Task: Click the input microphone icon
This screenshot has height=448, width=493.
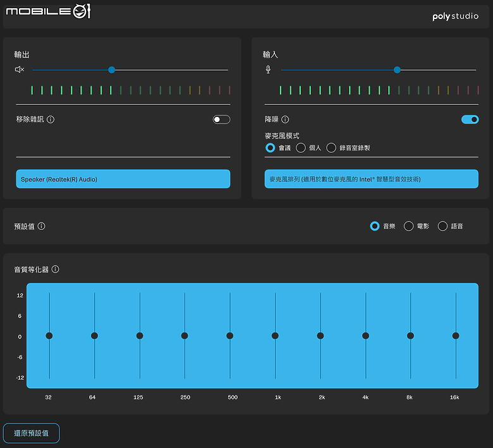Action: (268, 70)
